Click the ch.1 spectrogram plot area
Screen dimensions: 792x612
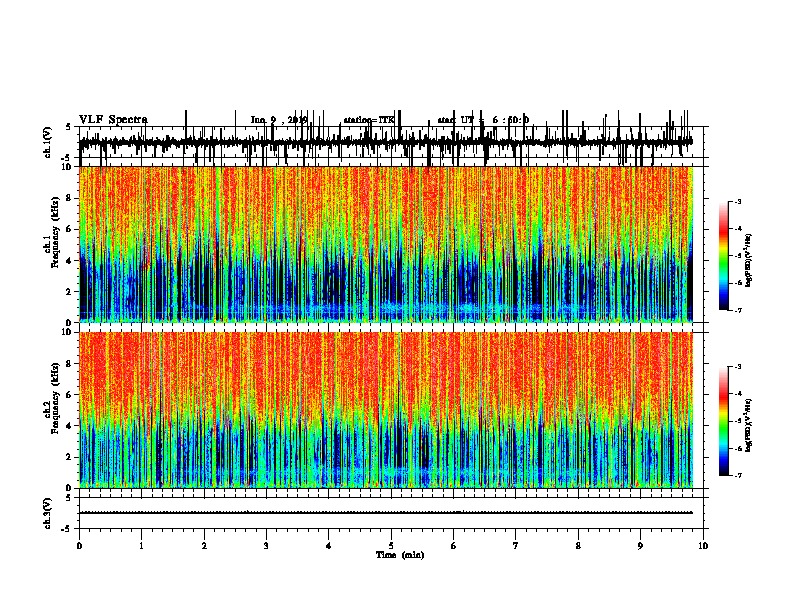click(386, 244)
